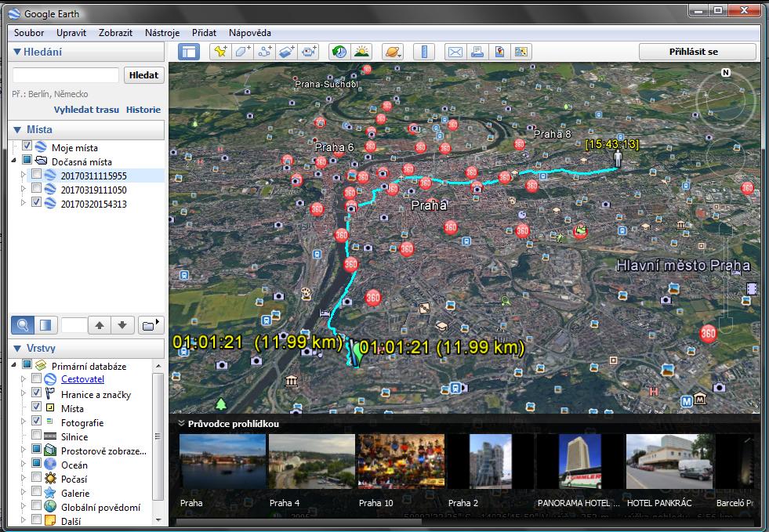This screenshot has height=532, width=769.
Task: Open the planet switcher dropdown
Action: pos(393,52)
